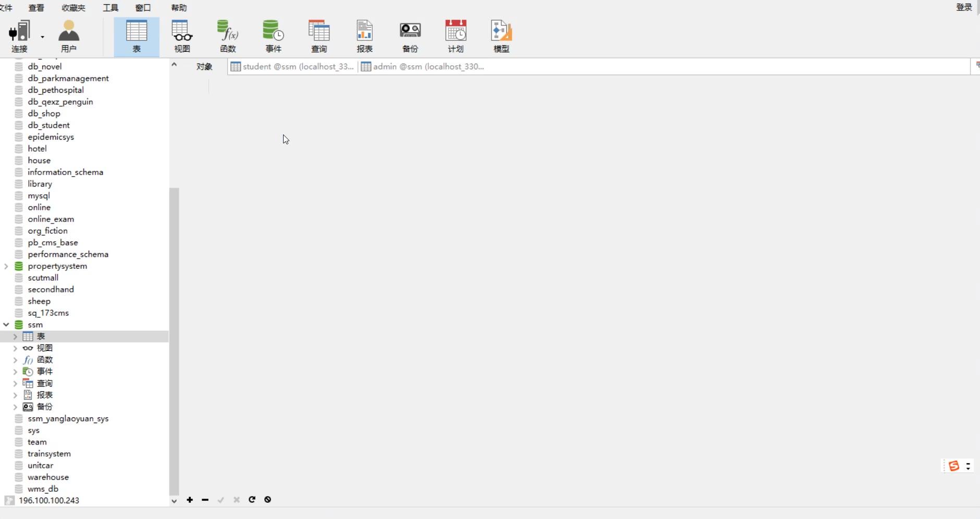Click the refresh button in bottom bar
This screenshot has width=980, height=519.
[x=252, y=500]
